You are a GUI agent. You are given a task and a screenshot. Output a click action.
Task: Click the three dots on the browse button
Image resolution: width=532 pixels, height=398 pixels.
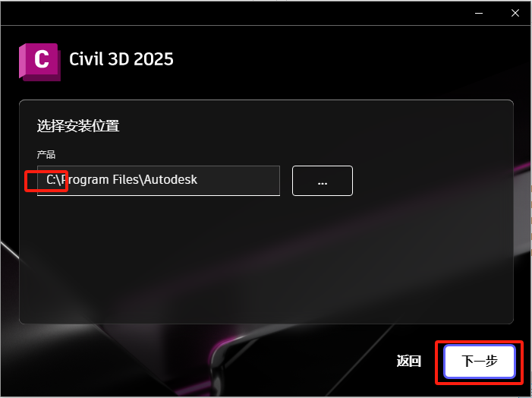point(323,184)
